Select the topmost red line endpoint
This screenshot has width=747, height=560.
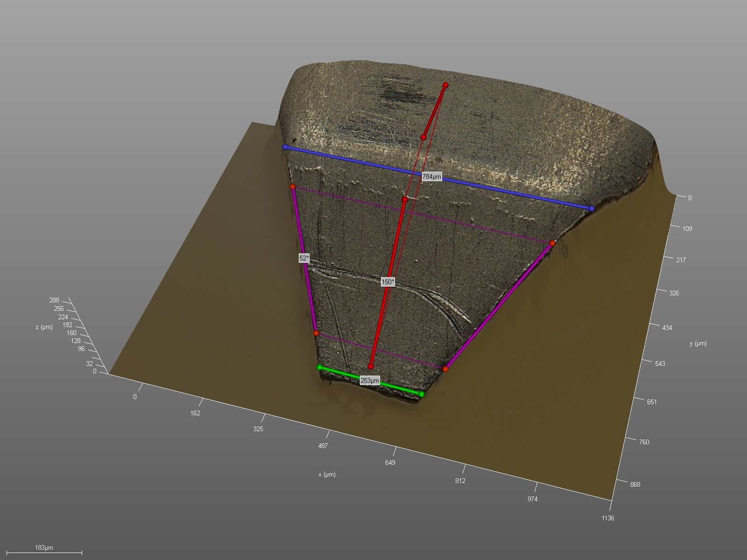445,85
